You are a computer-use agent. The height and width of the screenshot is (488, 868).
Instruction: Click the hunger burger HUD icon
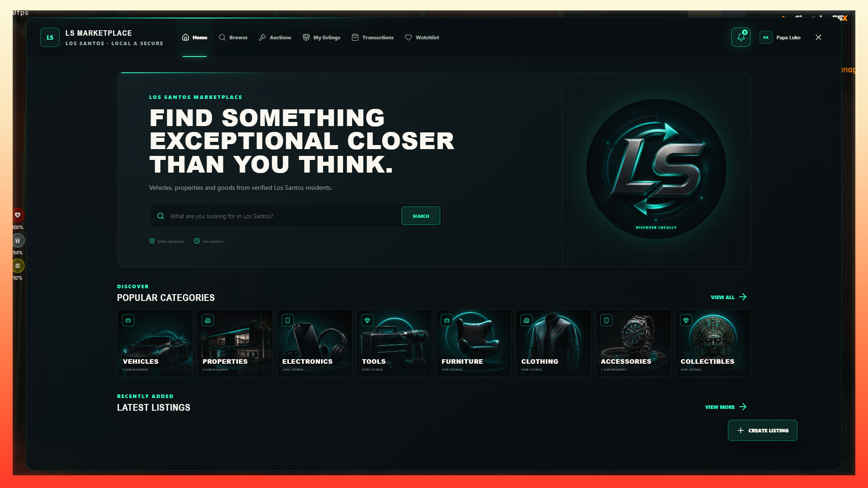pos(18,266)
